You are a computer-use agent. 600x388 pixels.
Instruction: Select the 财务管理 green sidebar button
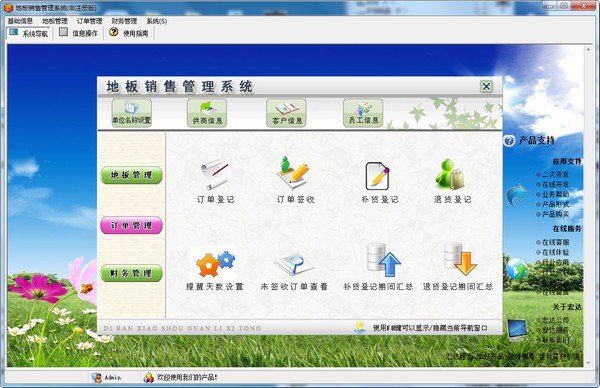[131, 273]
